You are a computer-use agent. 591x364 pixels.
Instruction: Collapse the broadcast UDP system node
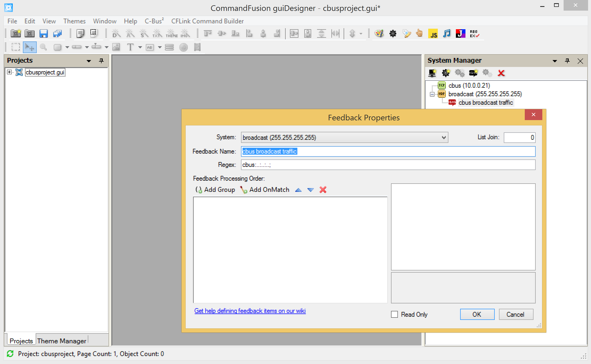pos(432,94)
